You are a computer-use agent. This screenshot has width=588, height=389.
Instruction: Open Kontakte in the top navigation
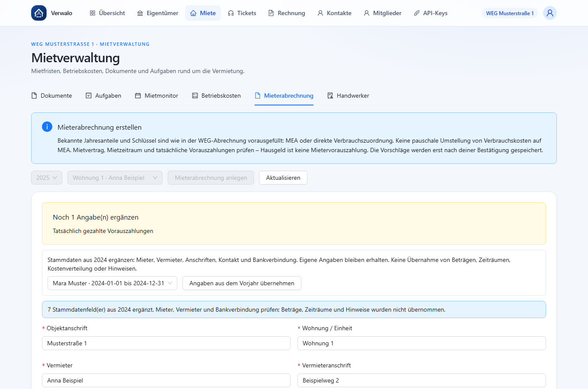(334, 13)
